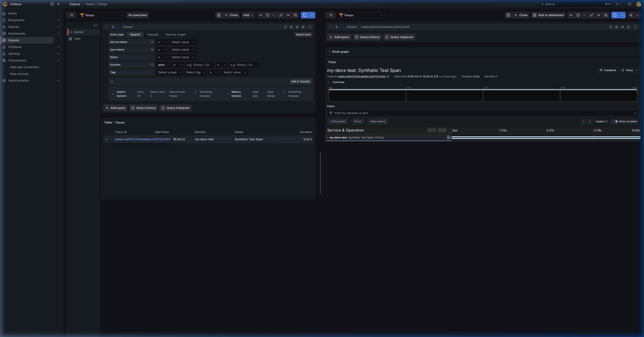This screenshot has width=644, height=337.
Task: Open the Tempo data source picker in the right pane
Action: [361, 15]
